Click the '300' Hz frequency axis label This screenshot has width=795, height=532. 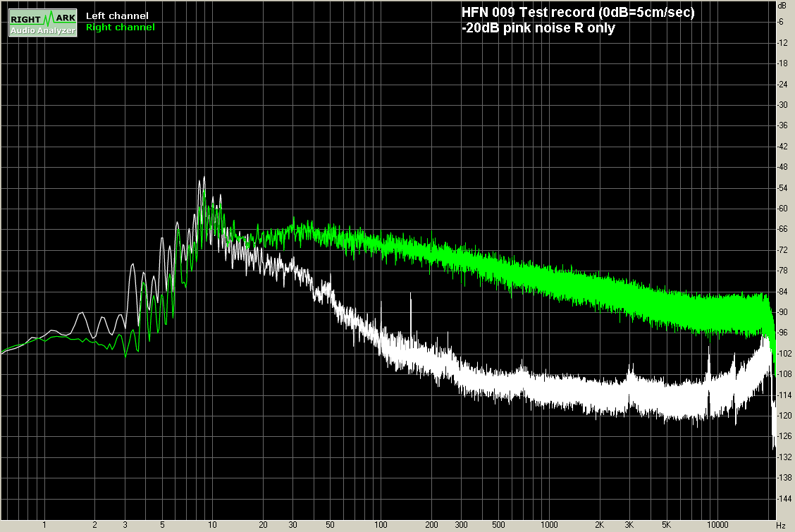pos(461,525)
